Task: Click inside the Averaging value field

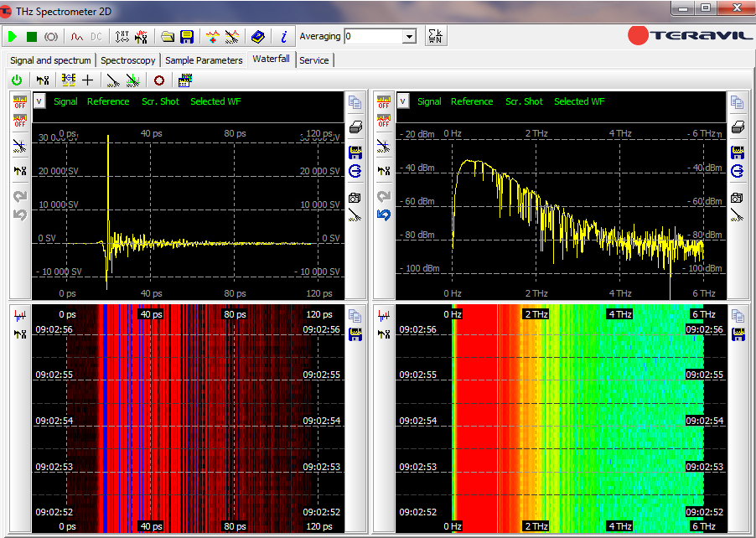Action: (x=373, y=37)
